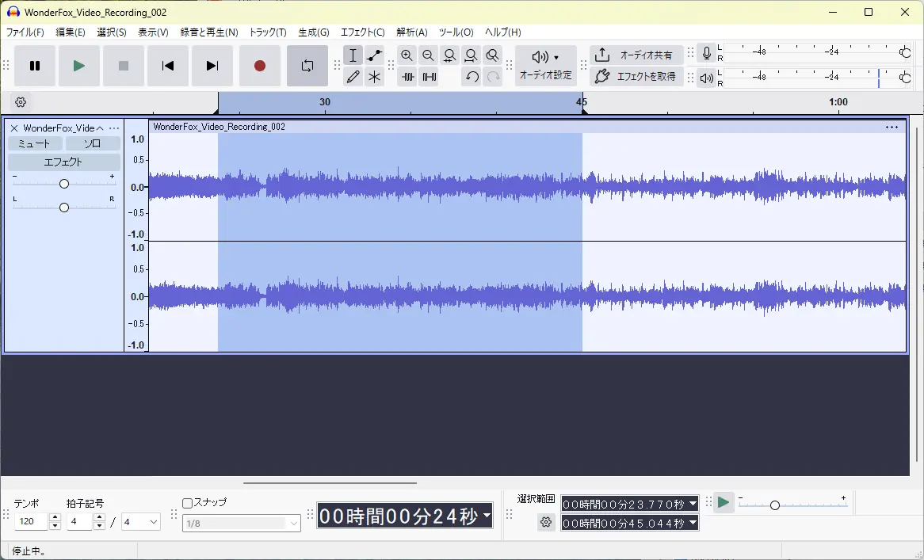Select the Selection (I-beam) tool

[353, 55]
